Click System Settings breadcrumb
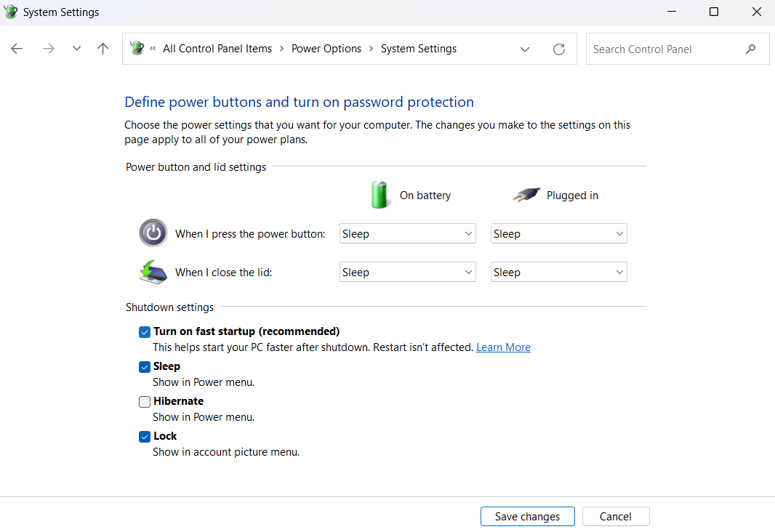Screen dimensions: 775x532 point(419,49)
